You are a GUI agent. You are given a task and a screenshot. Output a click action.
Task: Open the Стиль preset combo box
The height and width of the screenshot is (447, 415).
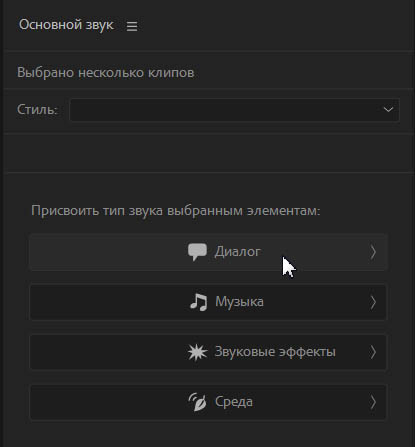click(234, 110)
